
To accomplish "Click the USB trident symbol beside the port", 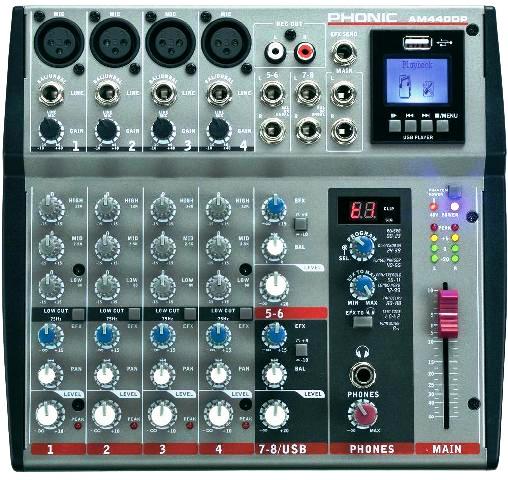I will pyautogui.click(x=444, y=43).
